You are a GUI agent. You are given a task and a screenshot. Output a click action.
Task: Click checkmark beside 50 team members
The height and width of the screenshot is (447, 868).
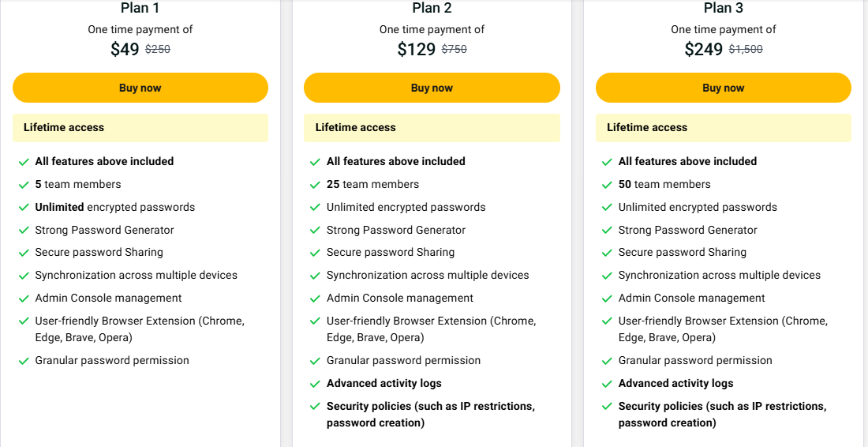607,185
